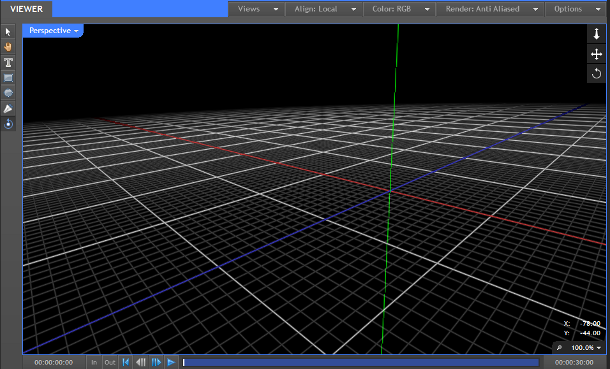
Task: Open the 100.0% zoom level dropdown
Action: click(x=586, y=348)
